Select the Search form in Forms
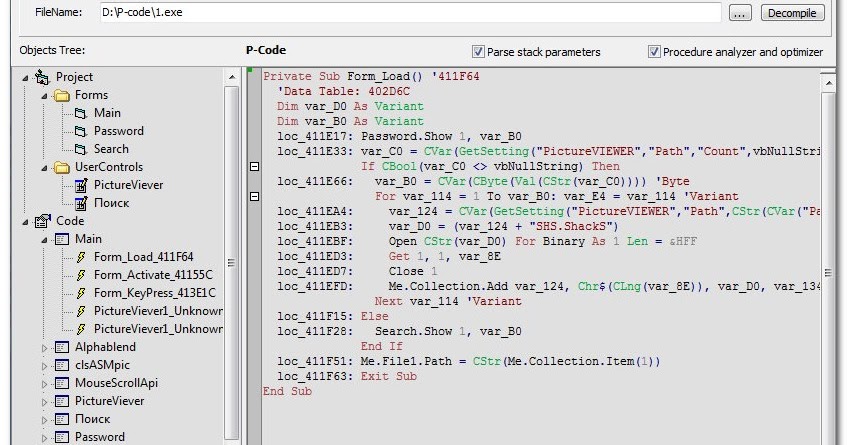This screenshot has height=445, width=847. 111,149
